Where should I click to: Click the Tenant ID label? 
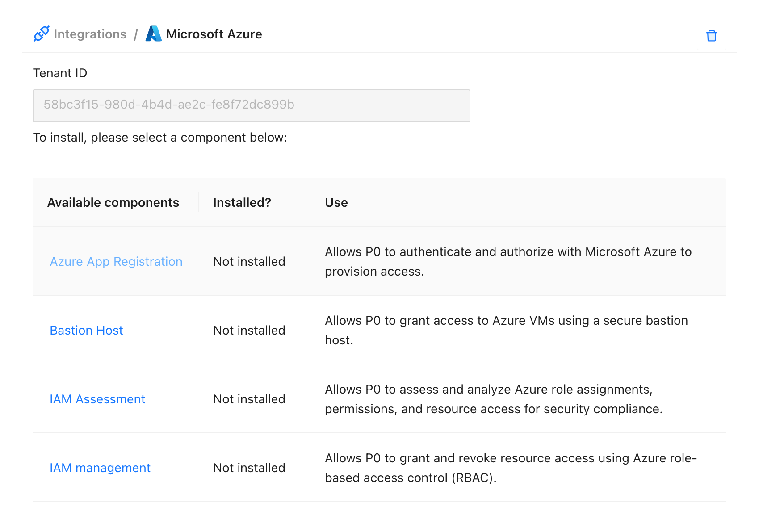[x=60, y=73]
